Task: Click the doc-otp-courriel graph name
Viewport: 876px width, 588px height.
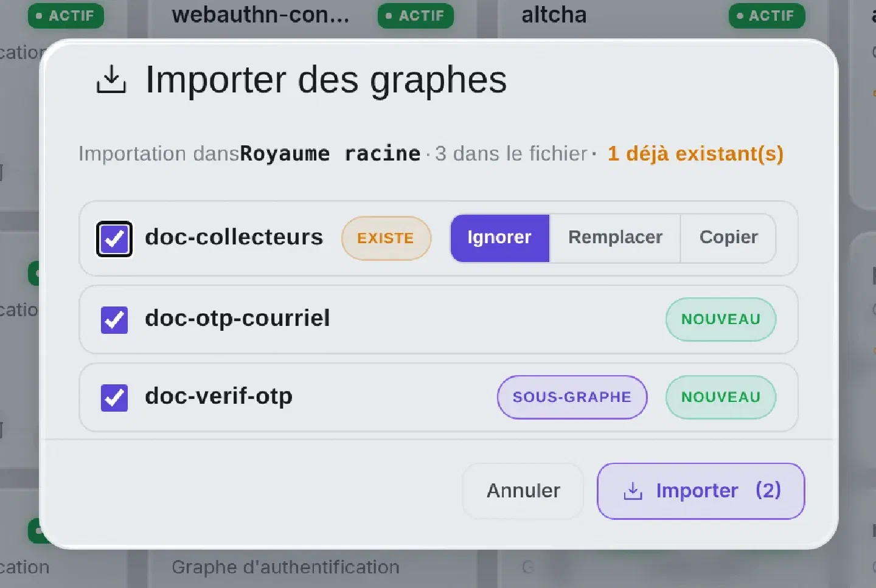Action: pos(237,318)
